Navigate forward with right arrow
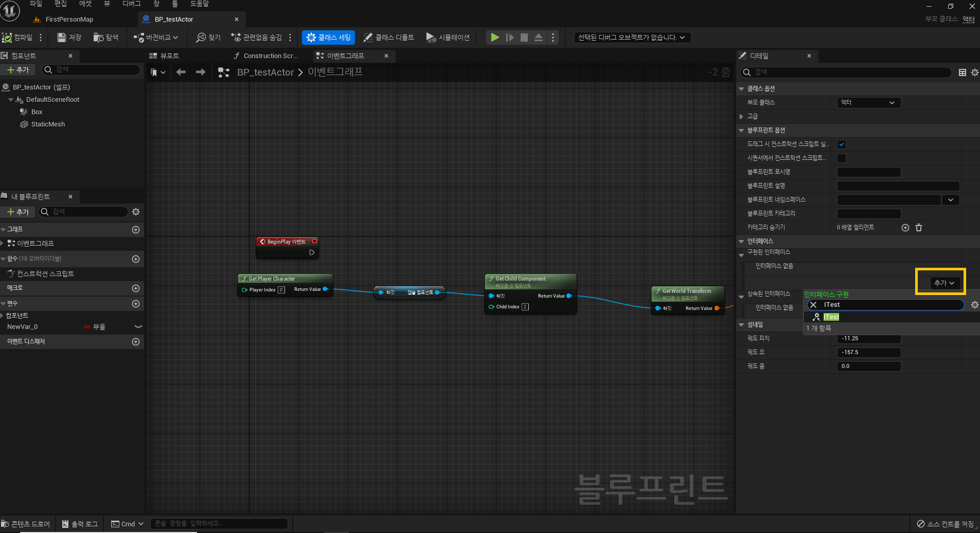980x533 pixels. pyautogui.click(x=201, y=72)
